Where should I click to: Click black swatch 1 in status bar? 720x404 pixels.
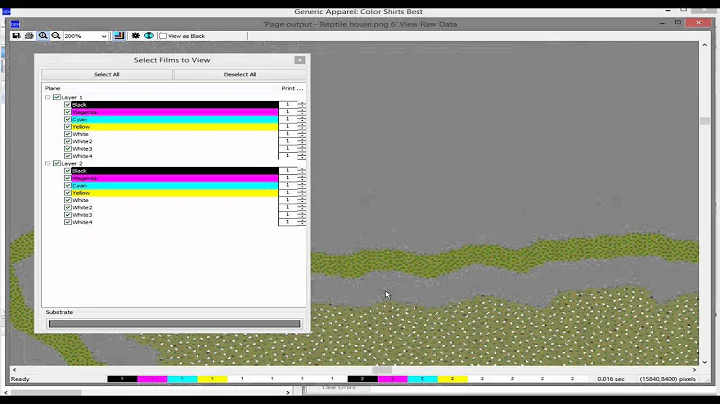(122, 379)
